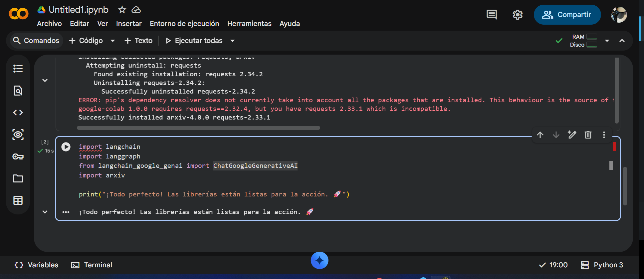This screenshot has width=644, height=279.
Task: Open the data table sidebar icon
Action: (18, 200)
